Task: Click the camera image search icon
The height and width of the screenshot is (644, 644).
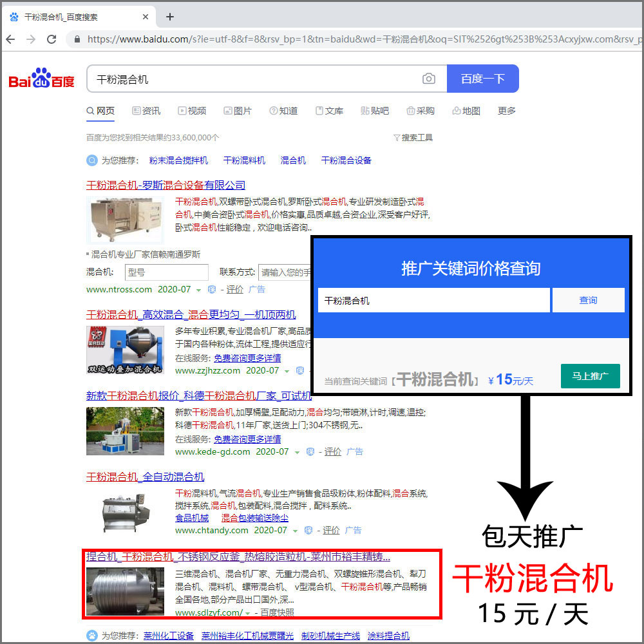Action: click(x=428, y=79)
